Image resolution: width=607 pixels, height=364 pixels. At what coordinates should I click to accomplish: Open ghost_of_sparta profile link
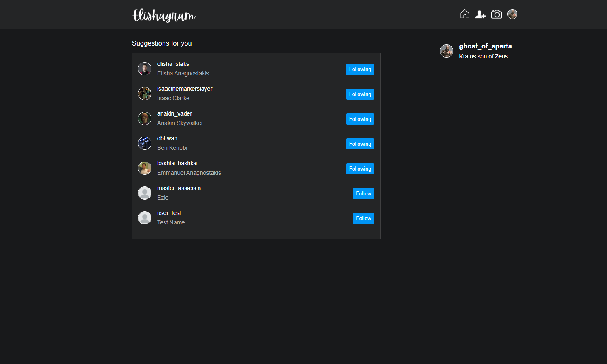click(x=486, y=46)
